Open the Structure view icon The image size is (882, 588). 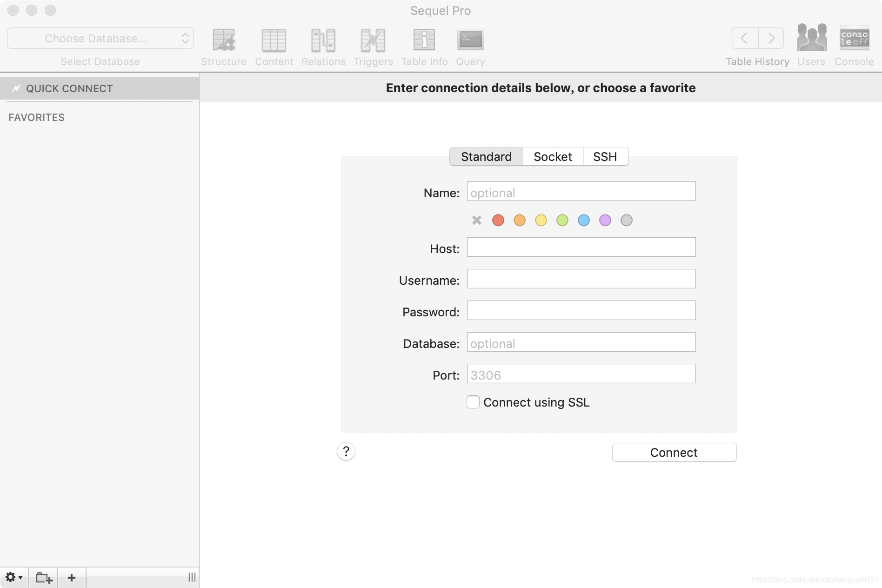point(224,40)
